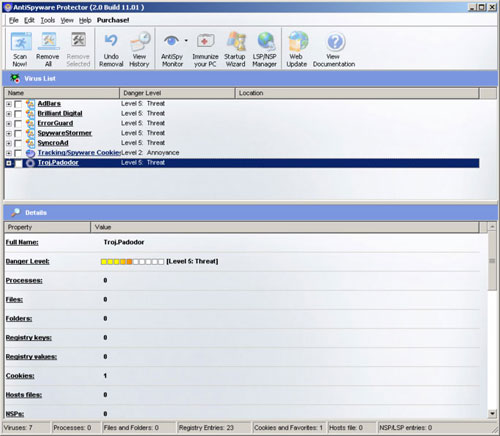Screen dimensions: 500x436
Task: Click the Tracking/Spyware Cookies row icon
Action: coord(30,153)
